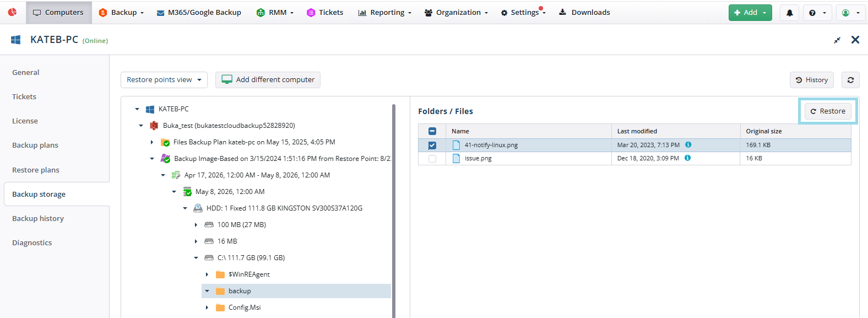The image size is (868, 318).
Task: Collapse the Buka_test storage node
Action: (x=141, y=126)
